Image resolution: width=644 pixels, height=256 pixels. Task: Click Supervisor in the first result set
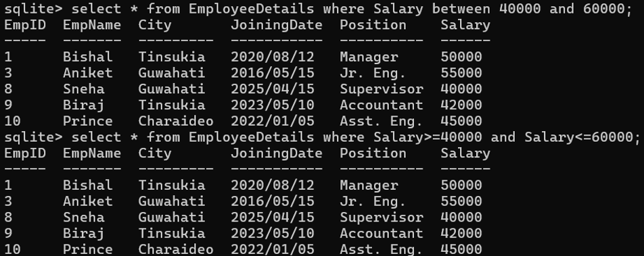[382, 89]
